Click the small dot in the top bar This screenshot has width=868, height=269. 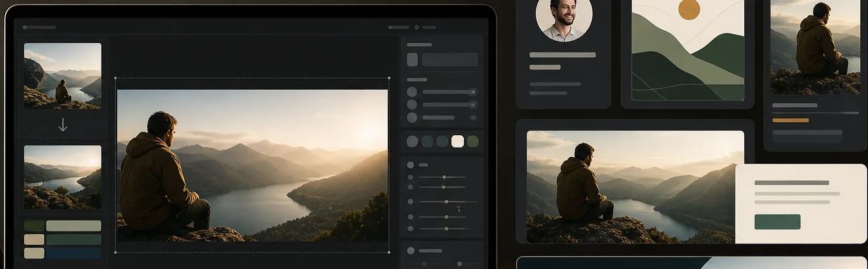[x=417, y=28]
